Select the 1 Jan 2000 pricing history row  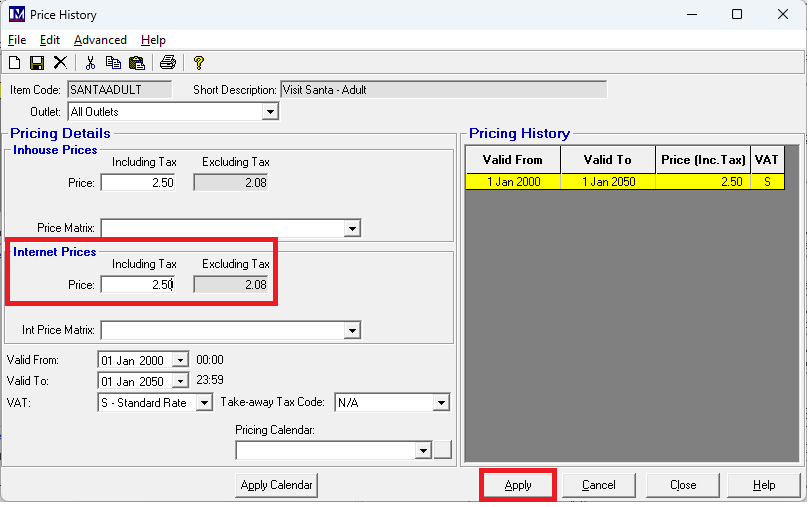625,182
